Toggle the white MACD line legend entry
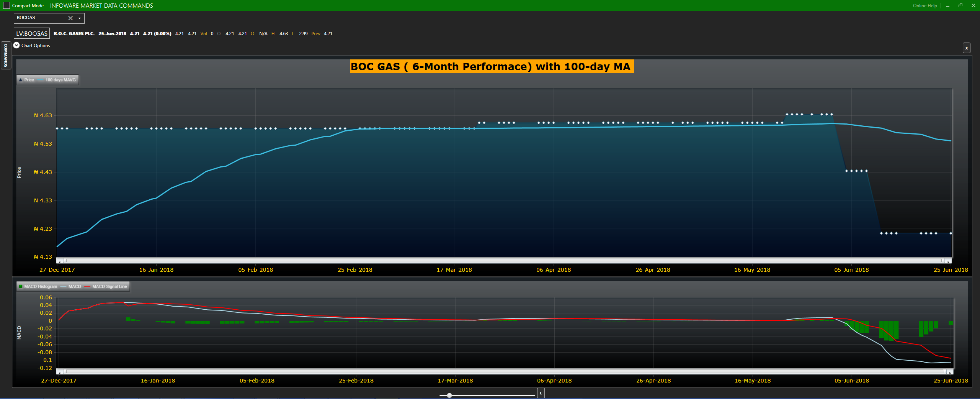The height and width of the screenshot is (399, 980). pos(71,286)
